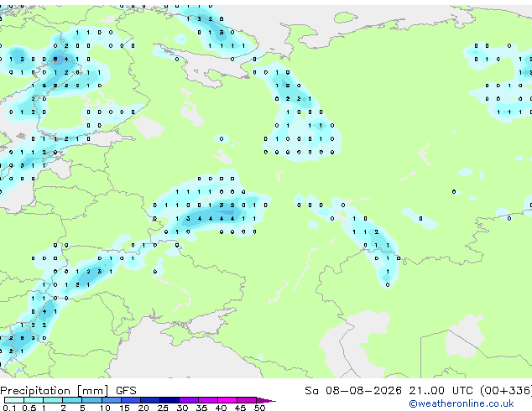The width and height of the screenshot is (532, 411).
Task: Pick the 5–10 mm legend swatch
Action: coord(92,400)
